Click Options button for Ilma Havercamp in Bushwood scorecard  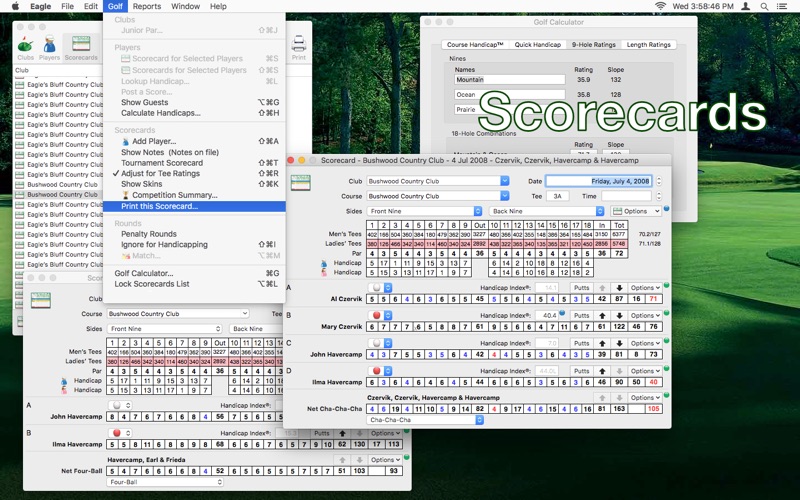coord(644,371)
